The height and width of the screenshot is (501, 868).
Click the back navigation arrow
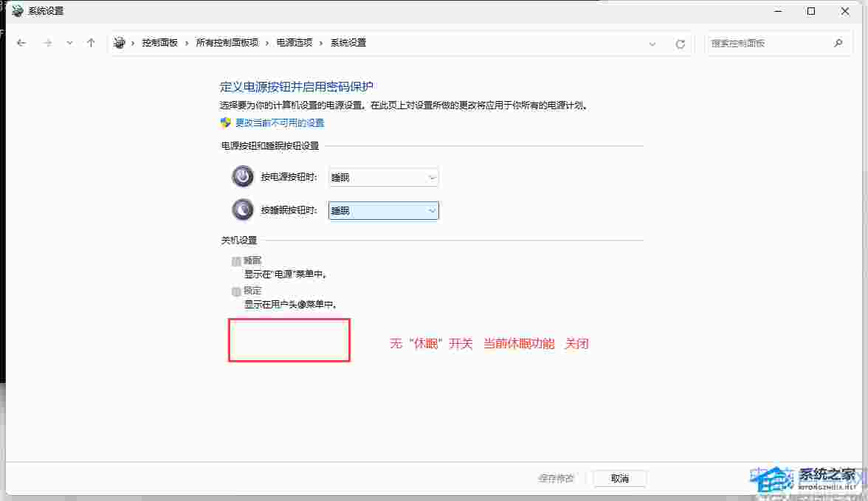(21, 43)
